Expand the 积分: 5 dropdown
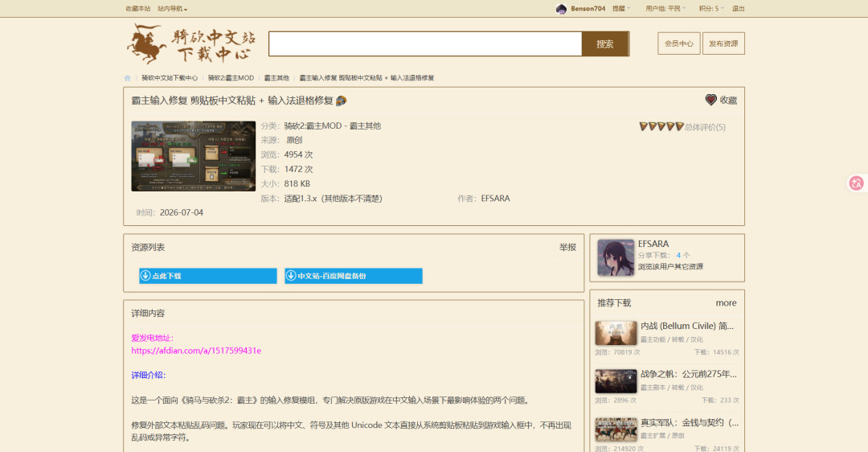 coord(710,8)
